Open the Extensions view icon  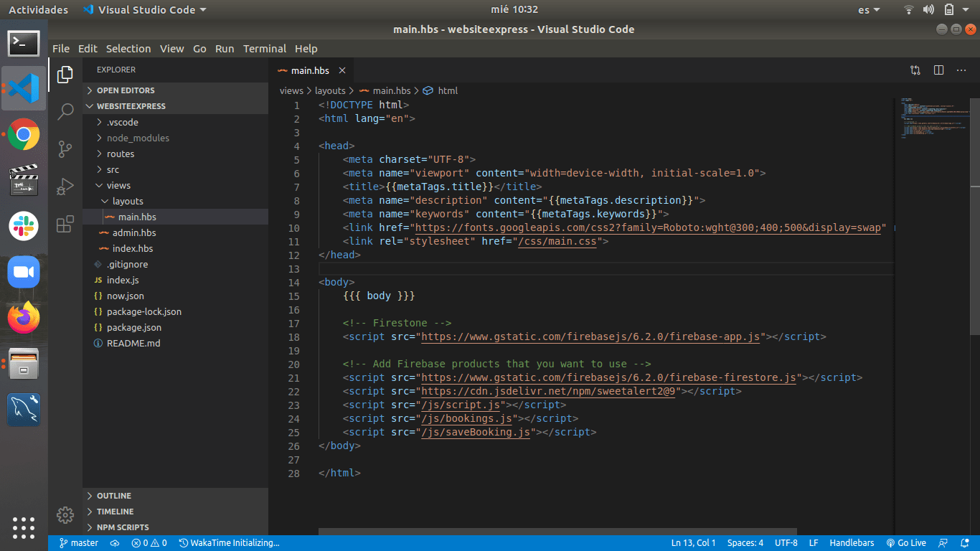(65, 224)
